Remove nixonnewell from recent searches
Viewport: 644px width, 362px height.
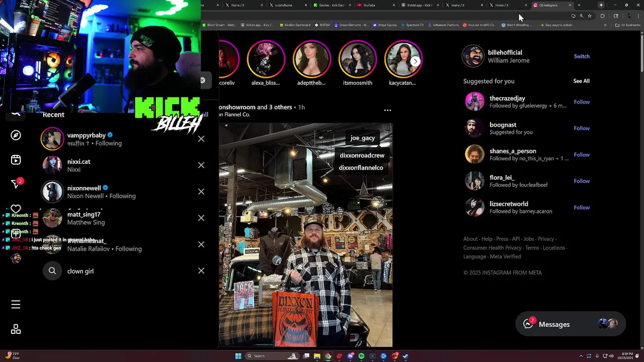pyautogui.click(x=201, y=192)
